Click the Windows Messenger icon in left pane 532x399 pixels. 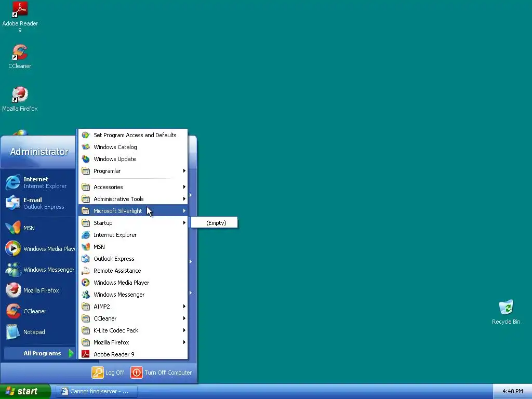click(x=13, y=270)
